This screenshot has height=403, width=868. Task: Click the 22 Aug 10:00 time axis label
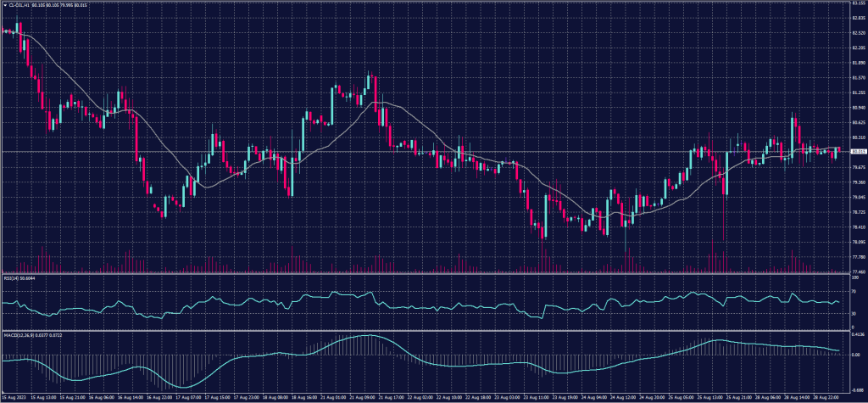[448, 398]
